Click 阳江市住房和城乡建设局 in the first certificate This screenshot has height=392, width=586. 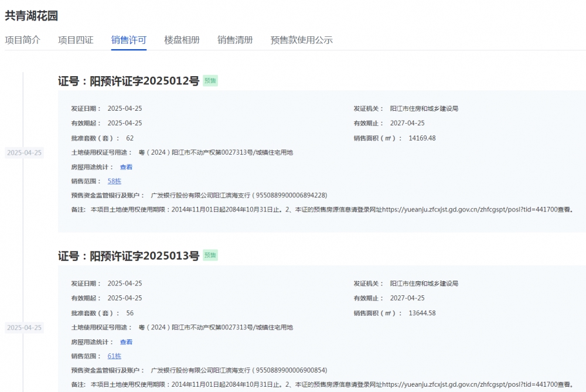coord(424,109)
